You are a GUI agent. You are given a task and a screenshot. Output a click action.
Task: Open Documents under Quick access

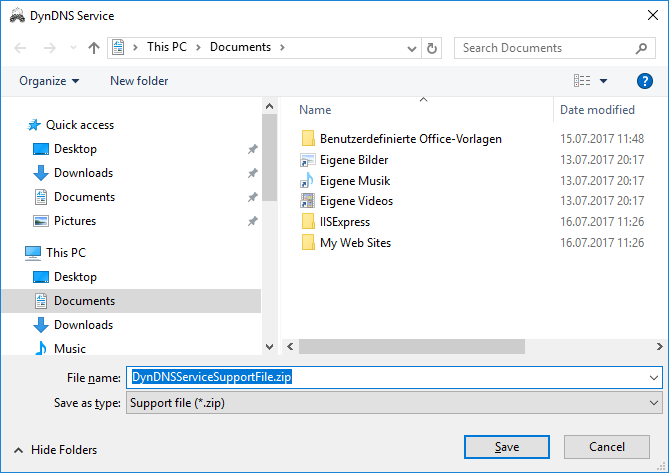pos(84,197)
